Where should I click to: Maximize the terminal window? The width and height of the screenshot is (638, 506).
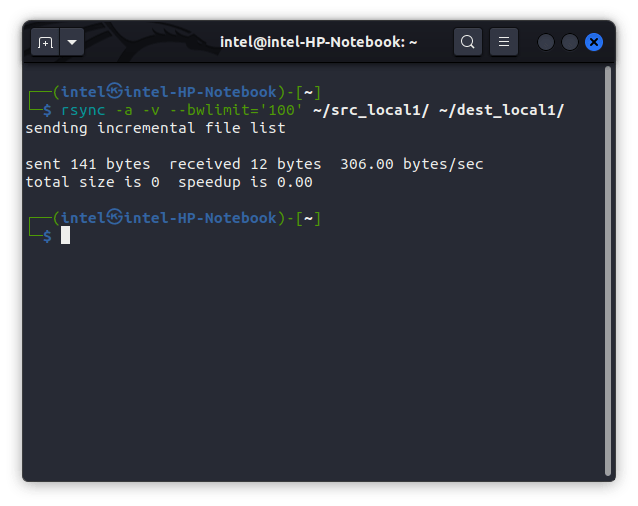point(570,42)
